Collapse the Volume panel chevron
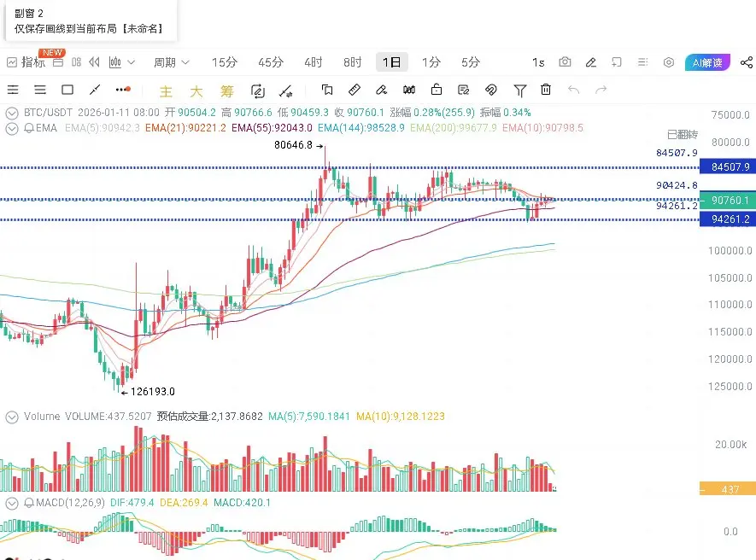Viewport: 756px width, 560px height. [12, 417]
